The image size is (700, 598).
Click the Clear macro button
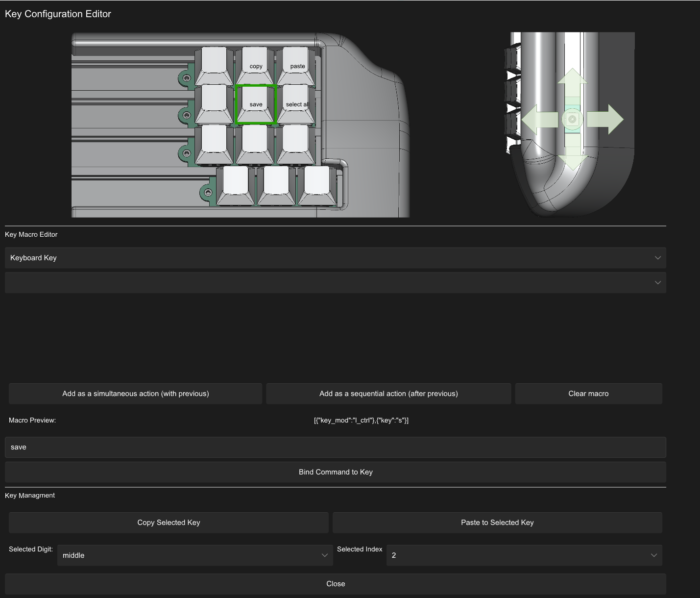(x=588, y=394)
